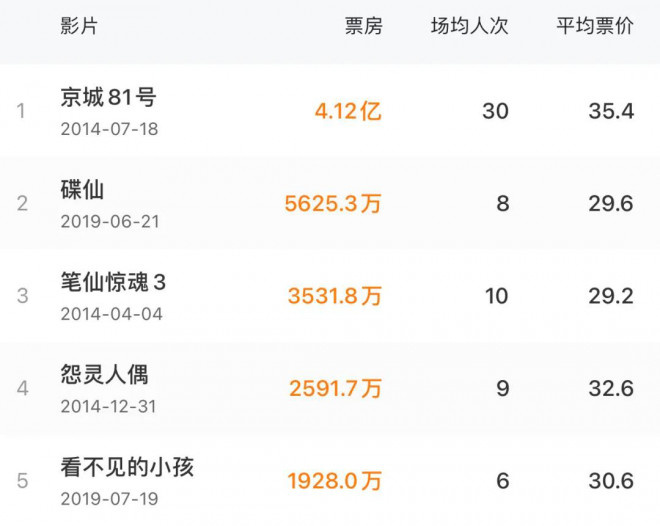Click box office value 4.12亿
This screenshot has height=526, width=660.
tap(348, 112)
